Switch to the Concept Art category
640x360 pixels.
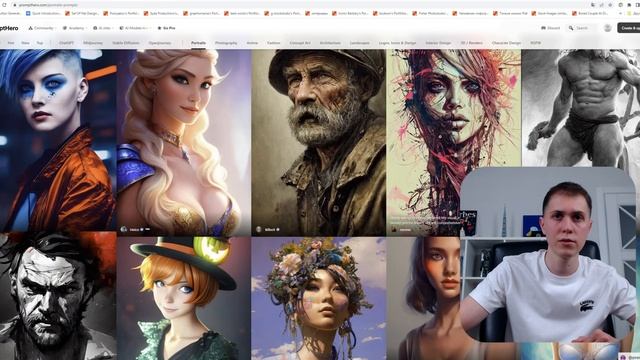[x=300, y=43]
